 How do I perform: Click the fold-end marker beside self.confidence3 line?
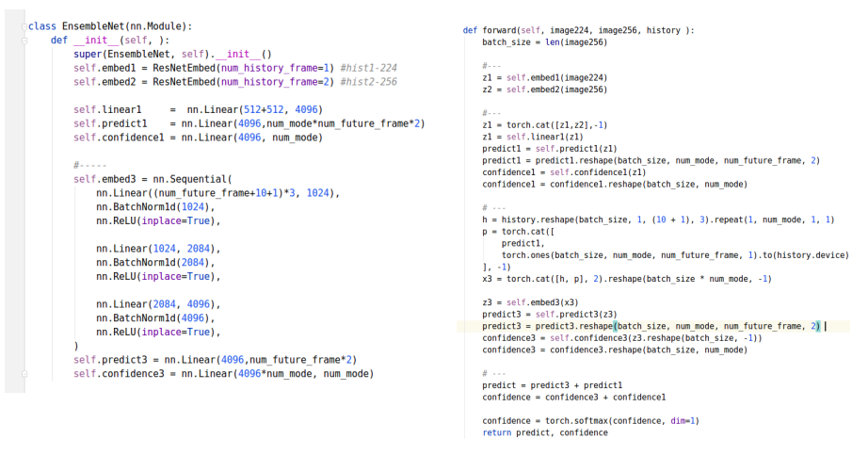coord(24,374)
